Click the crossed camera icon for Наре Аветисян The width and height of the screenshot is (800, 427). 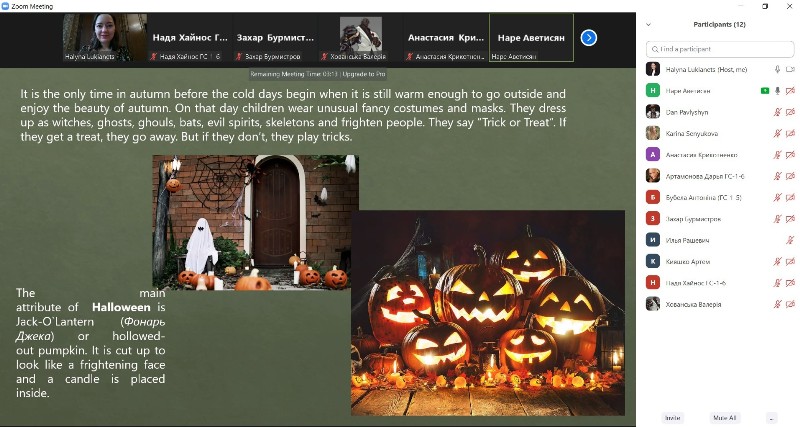[x=790, y=91]
